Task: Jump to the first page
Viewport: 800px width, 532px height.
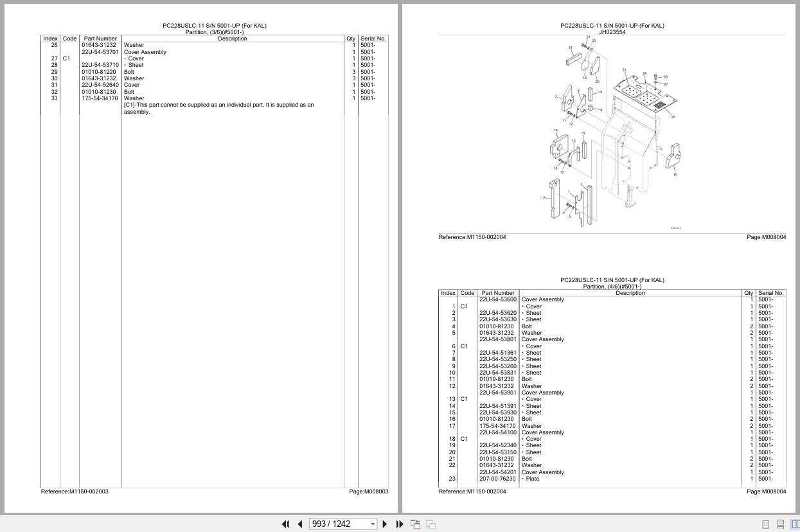Action: (285, 524)
